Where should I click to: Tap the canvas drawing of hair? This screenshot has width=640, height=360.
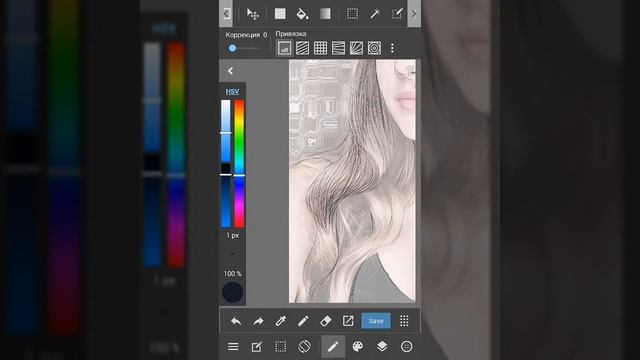(352, 182)
